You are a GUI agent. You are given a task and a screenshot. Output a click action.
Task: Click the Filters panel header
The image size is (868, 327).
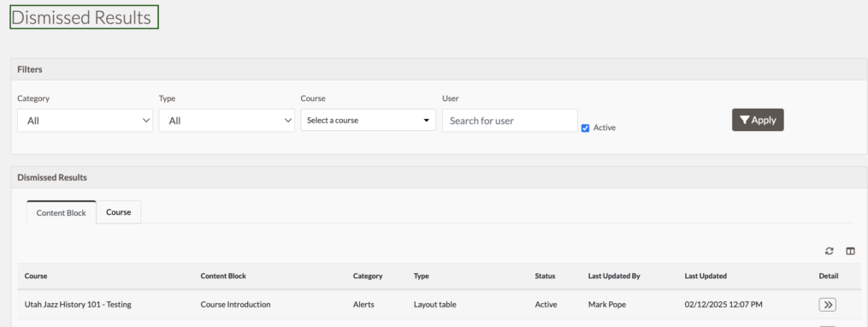[440, 69]
